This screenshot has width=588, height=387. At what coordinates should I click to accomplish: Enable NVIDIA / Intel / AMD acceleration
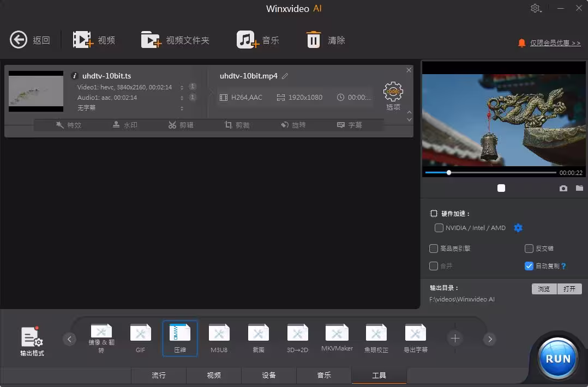point(439,228)
